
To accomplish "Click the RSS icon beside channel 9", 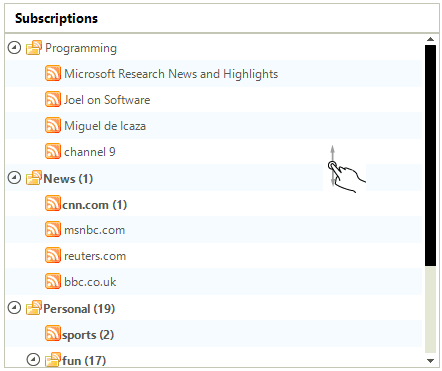I will 53,151.
